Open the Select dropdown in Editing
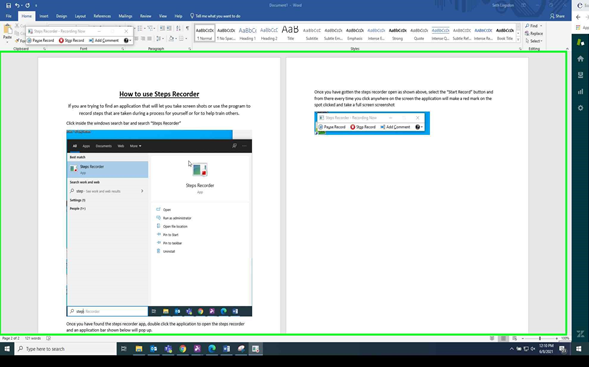This screenshot has height=367, width=589. pyautogui.click(x=534, y=41)
